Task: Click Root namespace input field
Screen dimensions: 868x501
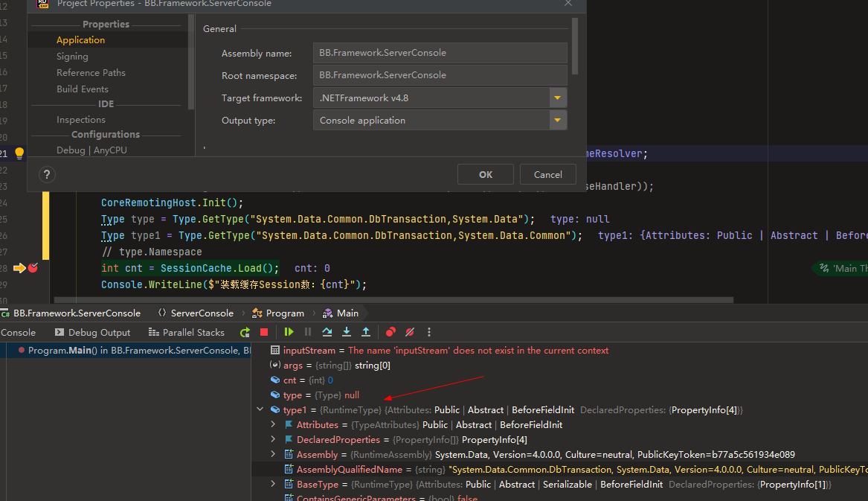Action: (440, 75)
